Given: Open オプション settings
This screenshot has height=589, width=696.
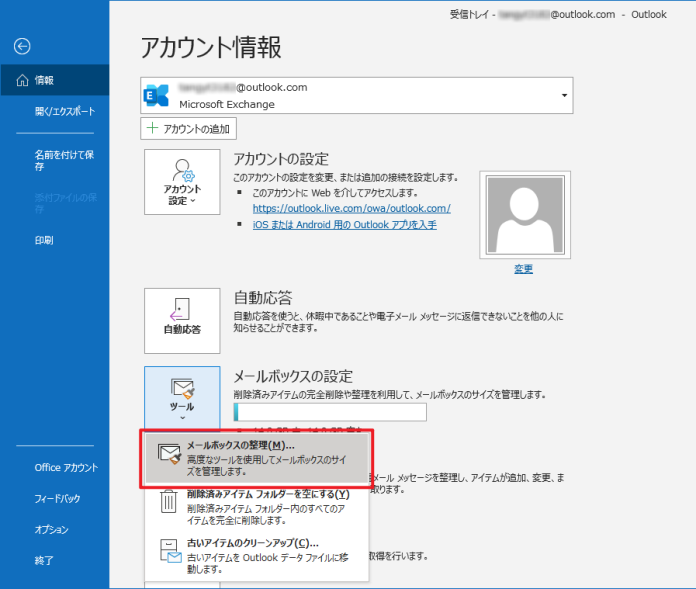Looking at the screenshot, I should [x=51, y=529].
